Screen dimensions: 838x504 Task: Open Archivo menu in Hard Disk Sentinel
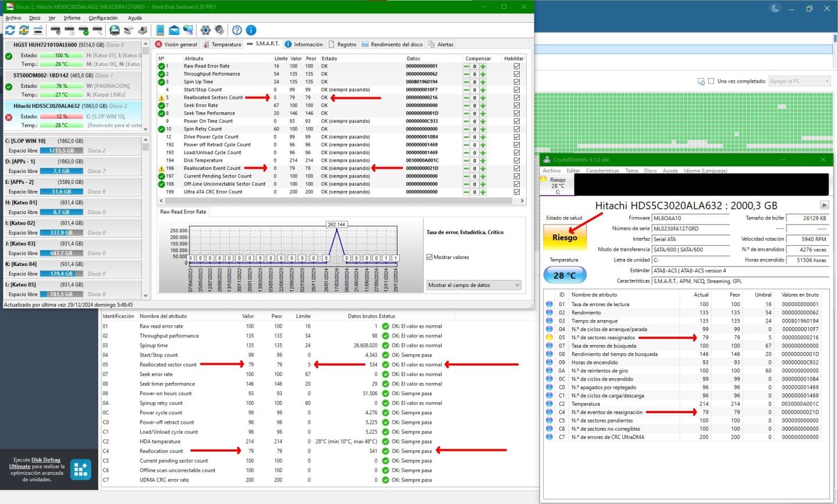tap(13, 18)
